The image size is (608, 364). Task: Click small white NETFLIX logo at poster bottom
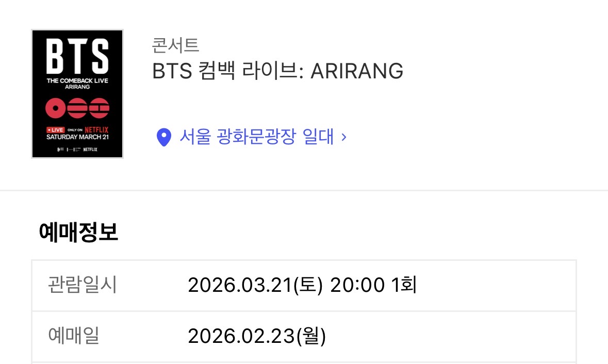click(x=90, y=149)
